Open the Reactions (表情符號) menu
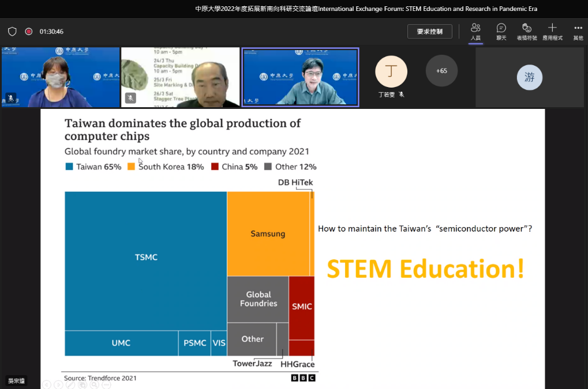Image resolution: width=588 pixels, height=389 pixels. tap(527, 32)
